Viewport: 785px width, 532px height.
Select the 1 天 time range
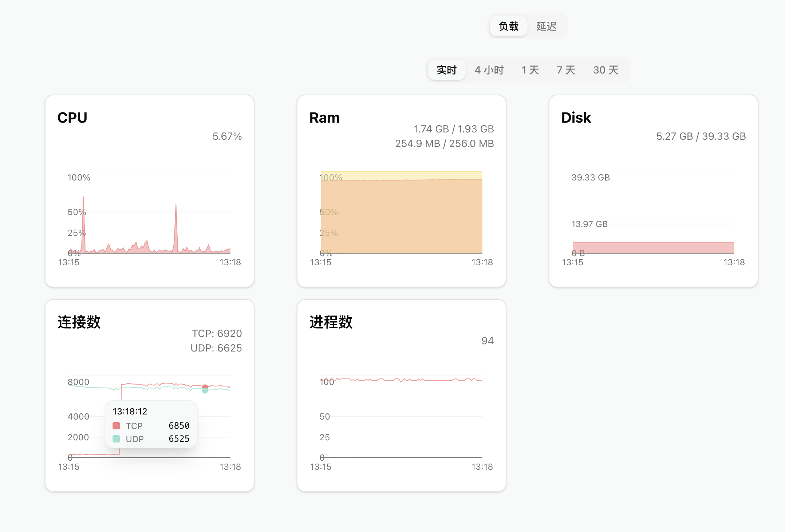(x=530, y=70)
